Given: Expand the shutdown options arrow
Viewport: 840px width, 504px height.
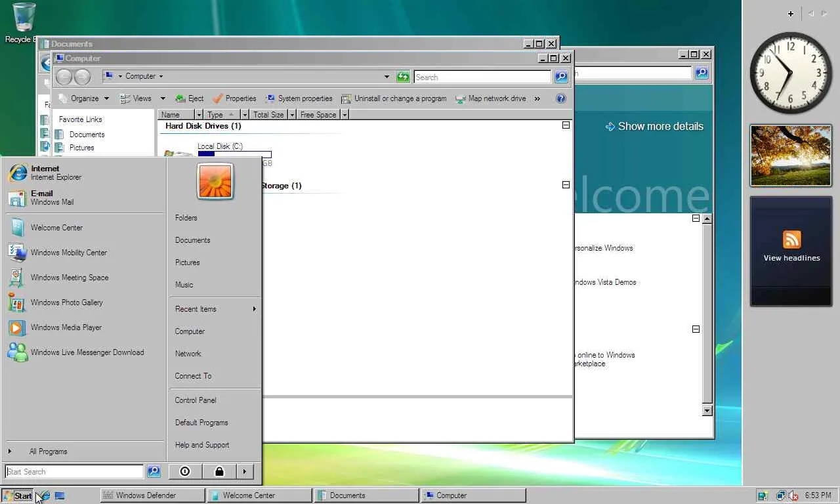Looking at the screenshot, I should point(245,471).
